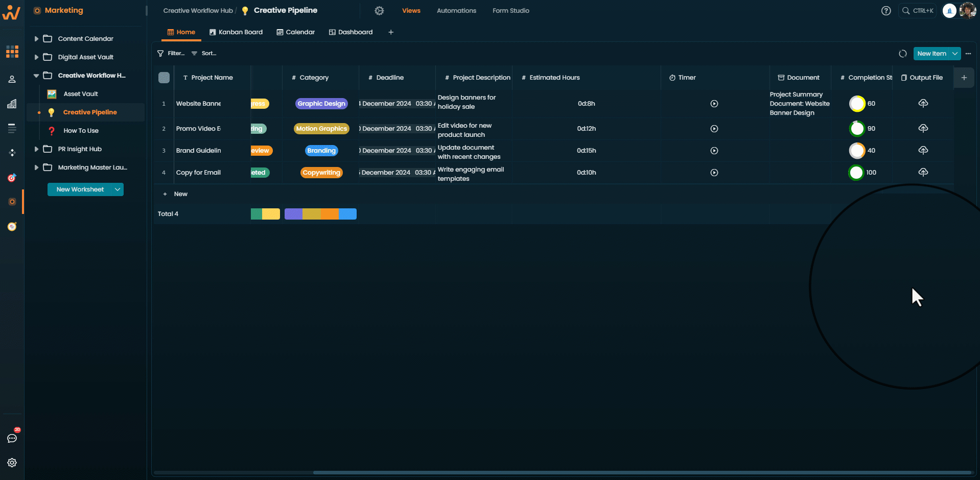Open the orange apps grid icon in sidebar

click(x=12, y=52)
